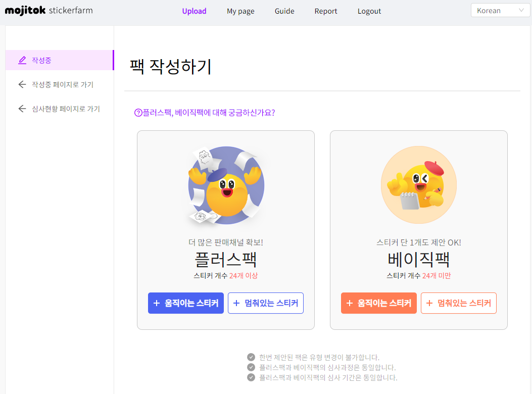Viewport: 532px width, 394px height.
Task: Click the pencil icon beside 작성중
Action: (x=22, y=60)
